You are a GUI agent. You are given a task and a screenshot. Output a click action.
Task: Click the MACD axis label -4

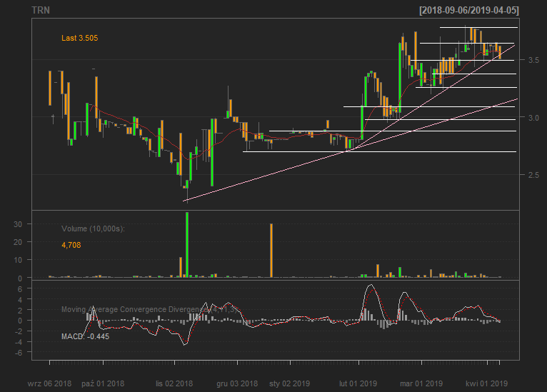[x=19, y=342]
